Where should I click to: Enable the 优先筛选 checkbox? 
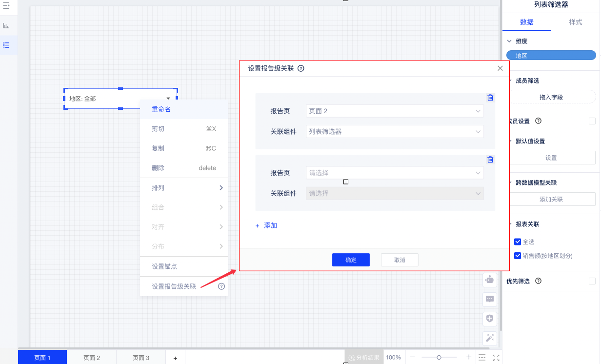(592, 281)
